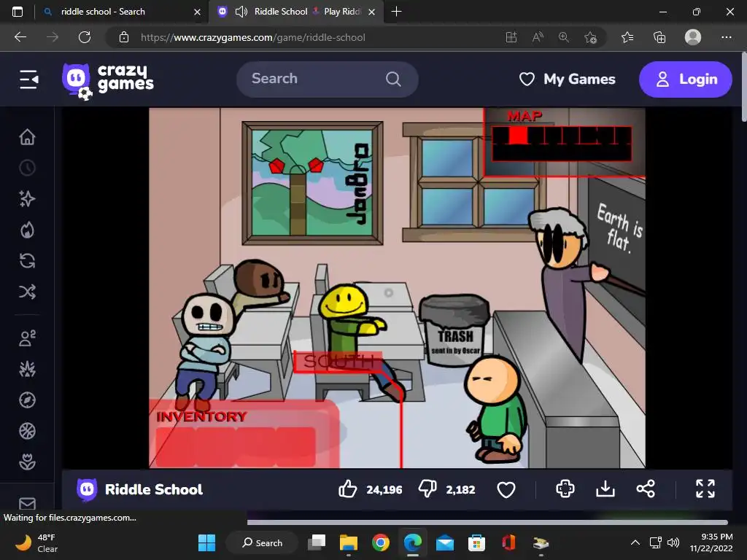The height and width of the screenshot is (560, 747).
Task: Open Adventure compass icon in sidebar
Action: [27, 400]
